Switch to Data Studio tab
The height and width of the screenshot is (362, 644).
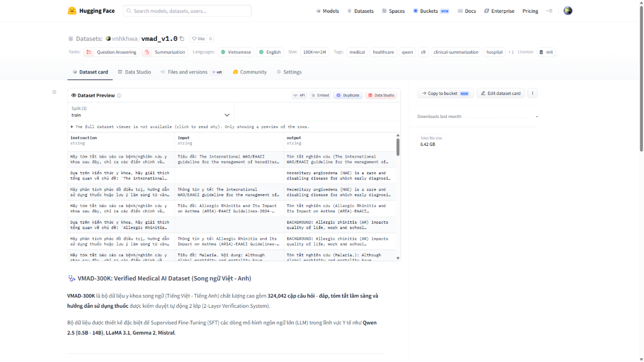coord(134,72)
